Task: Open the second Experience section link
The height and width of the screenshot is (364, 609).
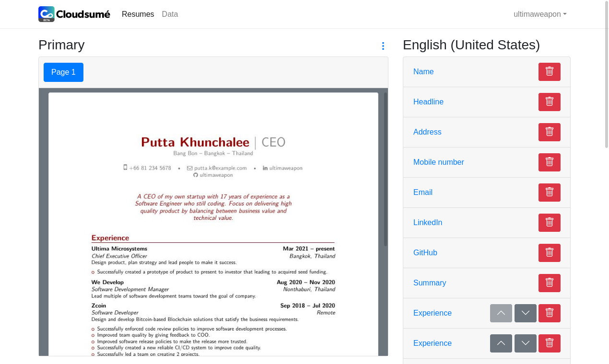Action: coord(433,343)
